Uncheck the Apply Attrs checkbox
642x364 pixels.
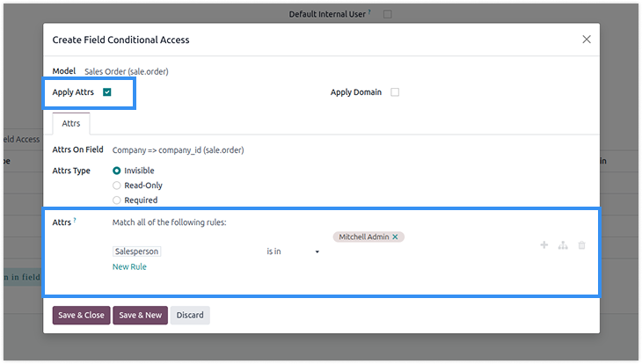(x=107, y=92)
